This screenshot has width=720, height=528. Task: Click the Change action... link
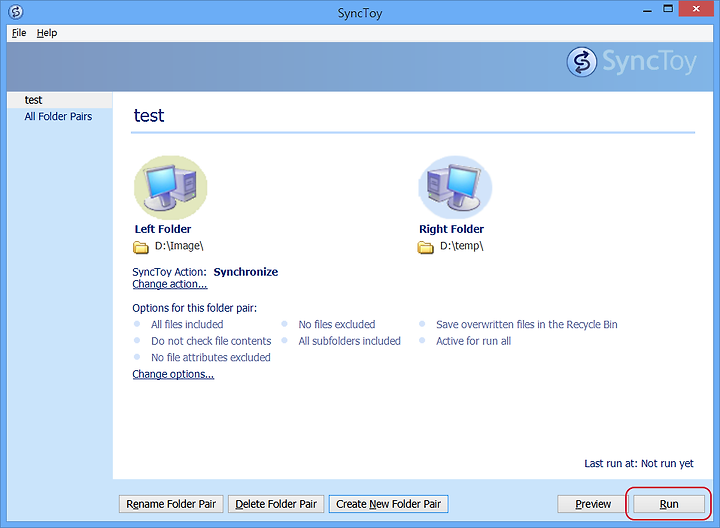coord(170,284)
